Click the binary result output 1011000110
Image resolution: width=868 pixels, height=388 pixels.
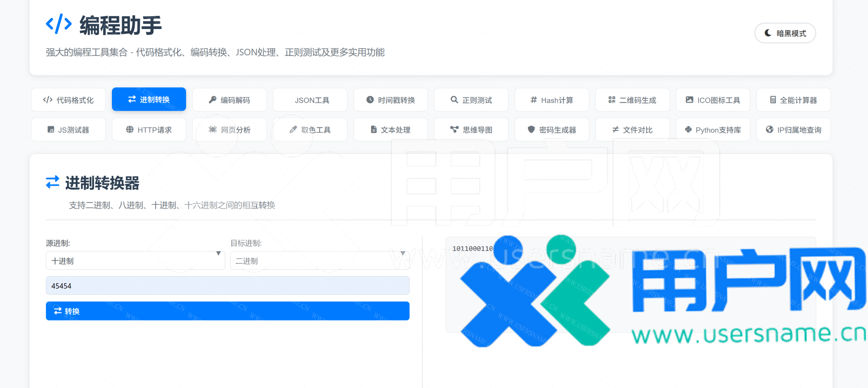point(472,249)
